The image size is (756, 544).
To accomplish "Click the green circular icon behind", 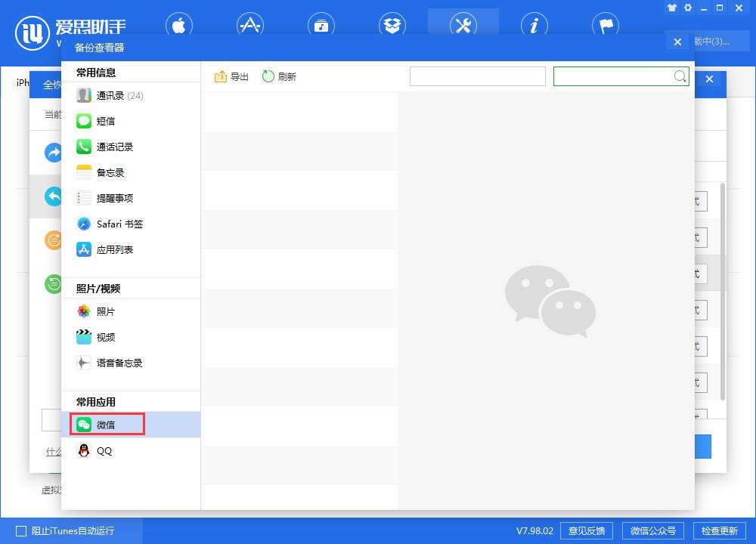I will pos(53,284).
